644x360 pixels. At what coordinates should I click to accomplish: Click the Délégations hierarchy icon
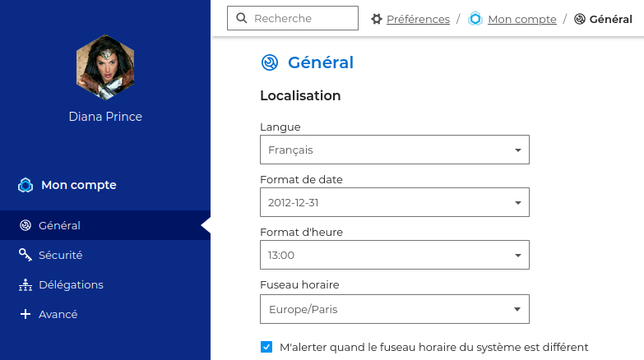tap(25, 284)
